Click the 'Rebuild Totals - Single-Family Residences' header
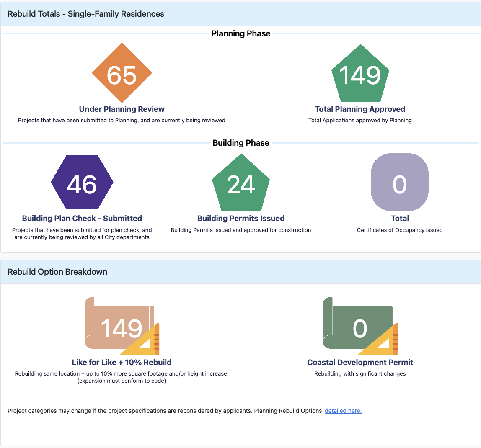Screen dimensions: 481x448 pyautogui.click(x=86, y=14)
